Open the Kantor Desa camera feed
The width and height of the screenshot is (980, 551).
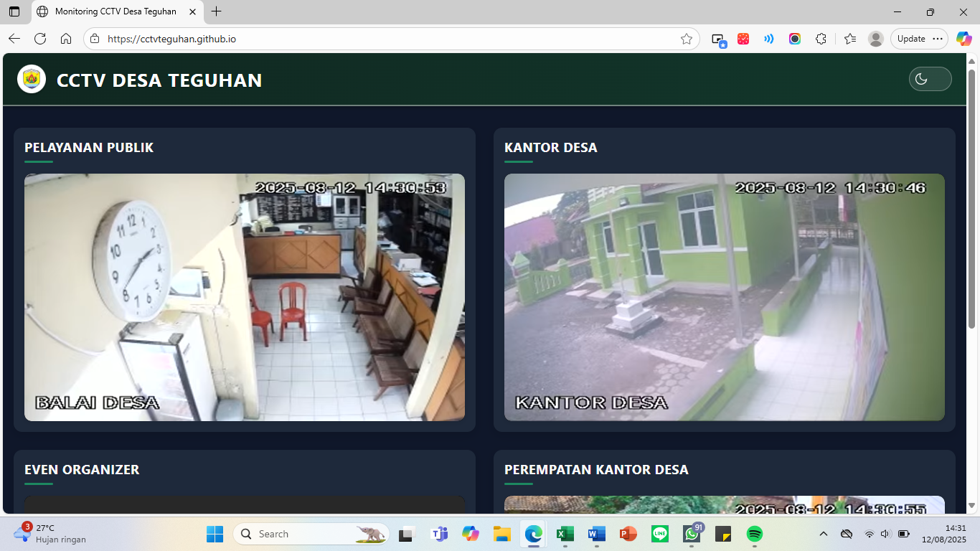click(x=725, y=297)
